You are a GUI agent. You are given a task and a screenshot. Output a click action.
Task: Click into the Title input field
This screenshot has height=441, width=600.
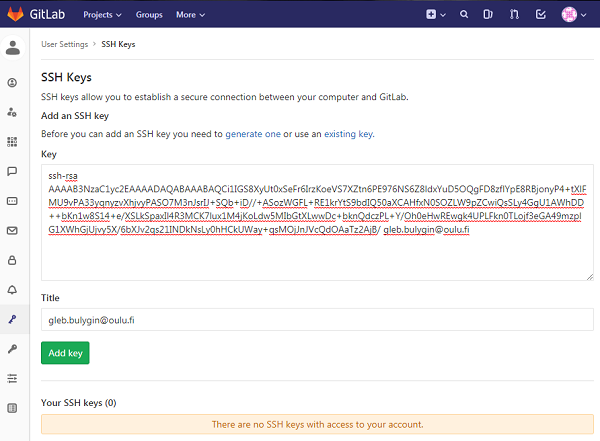(x=316, y=320)
